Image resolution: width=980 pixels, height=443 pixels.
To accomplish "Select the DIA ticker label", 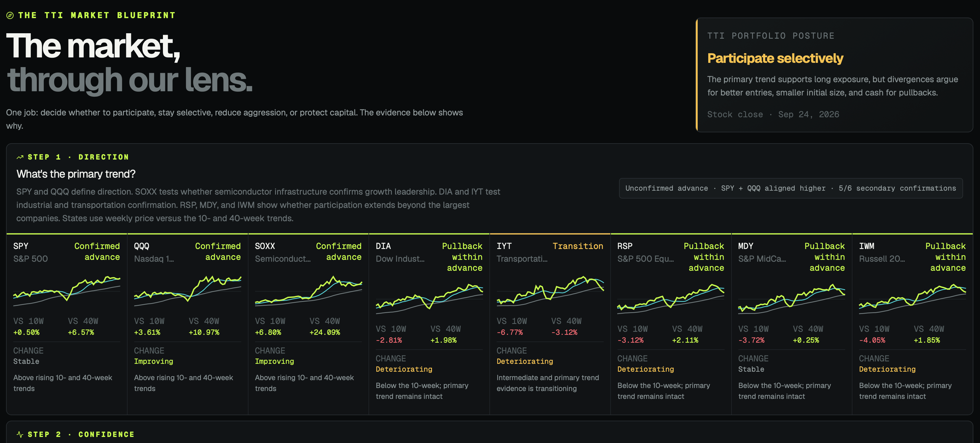I will [383, 246].
